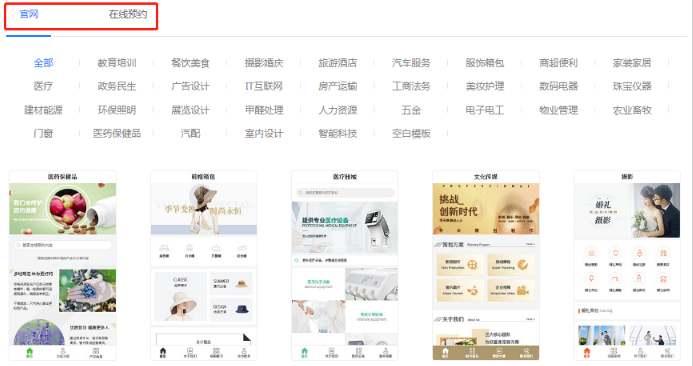Open the 在线预约 tab

click(128, 14)
